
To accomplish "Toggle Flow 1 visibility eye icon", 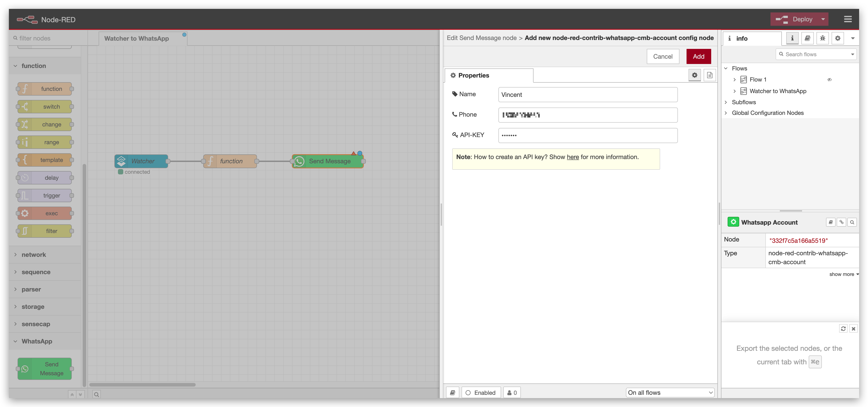I will pyautogui.click(x=829, y=80).
